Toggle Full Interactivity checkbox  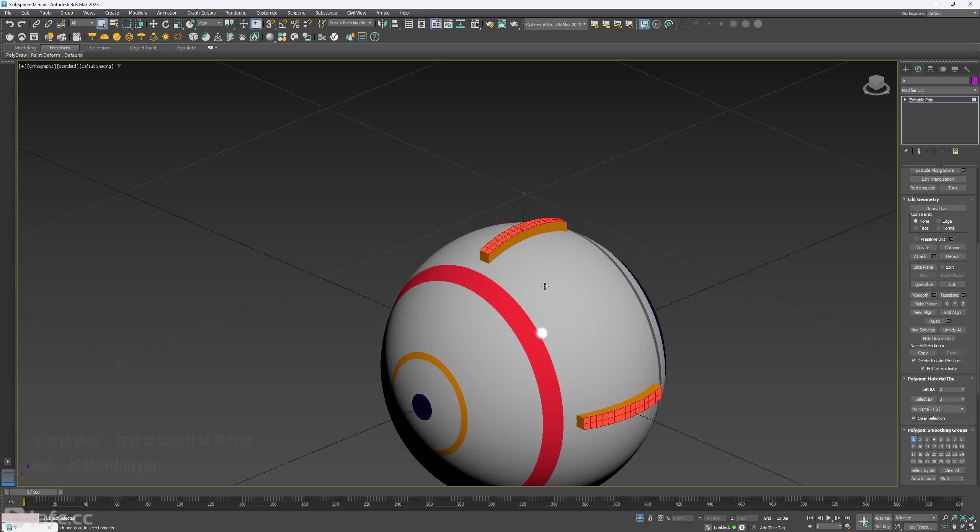[923, 369]
